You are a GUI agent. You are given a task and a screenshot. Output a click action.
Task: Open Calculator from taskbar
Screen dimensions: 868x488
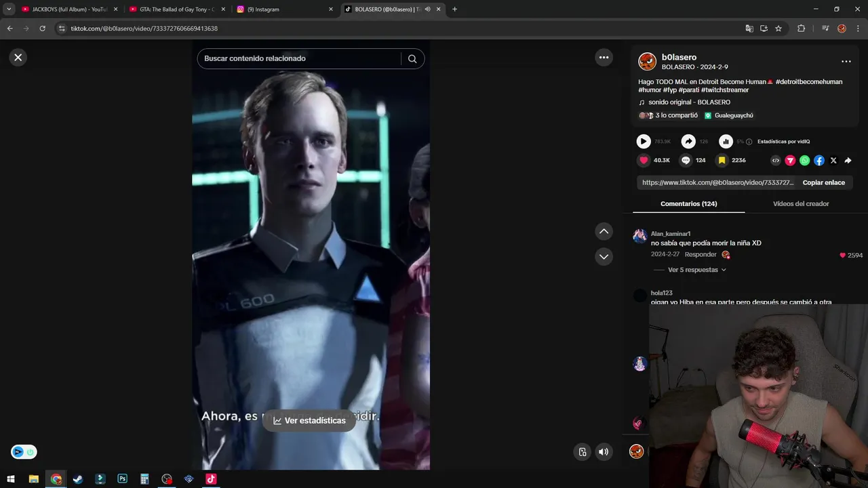[x=144, y=479]
